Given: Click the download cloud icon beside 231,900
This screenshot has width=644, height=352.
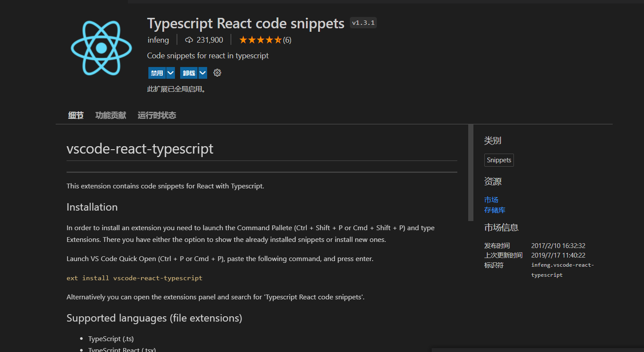Looking at the screenshot, I should pos(189,40).
